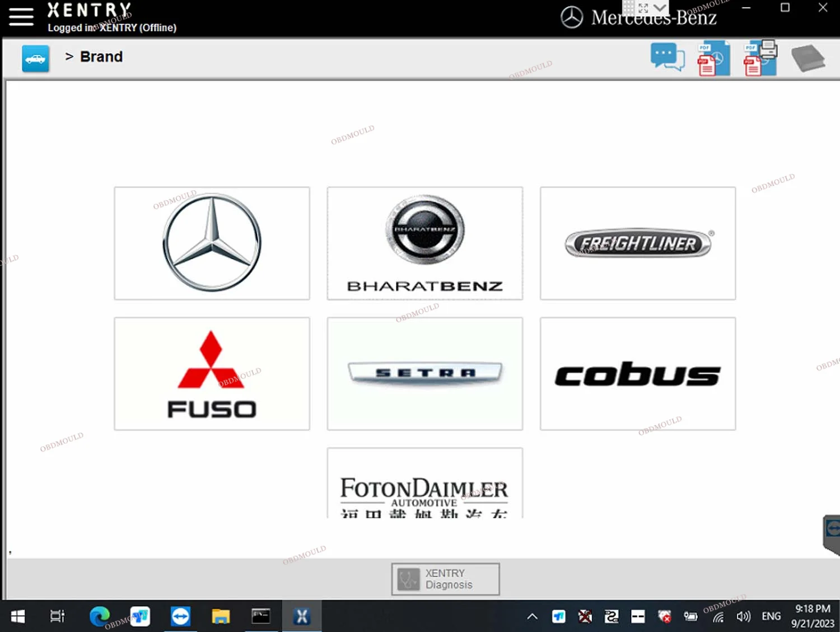
Task: Click the volume icon in system tray
Action: coord(743,616)
